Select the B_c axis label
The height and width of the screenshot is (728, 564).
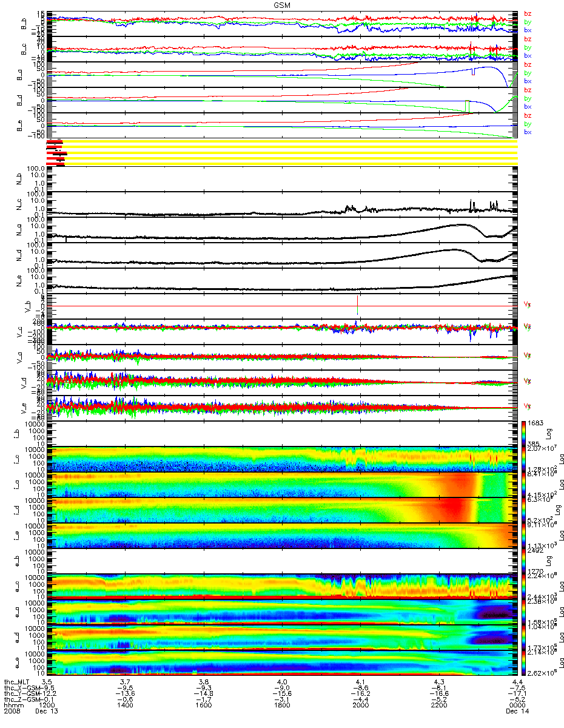(24, 50)
